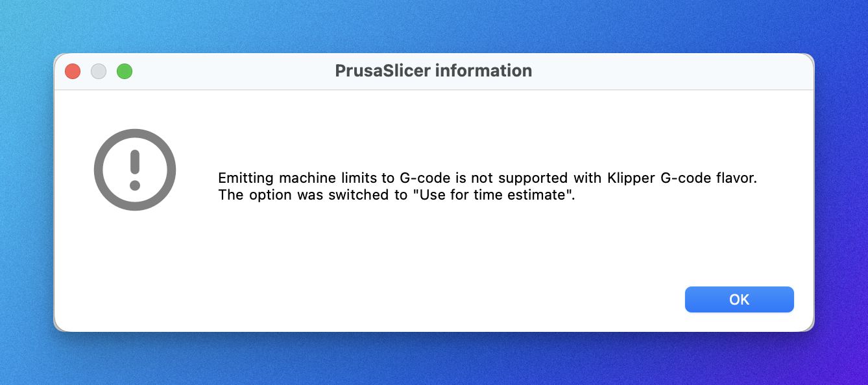Click the gray minimize window button
This screenshot has height=385, width=868.
tap(99, 71)
